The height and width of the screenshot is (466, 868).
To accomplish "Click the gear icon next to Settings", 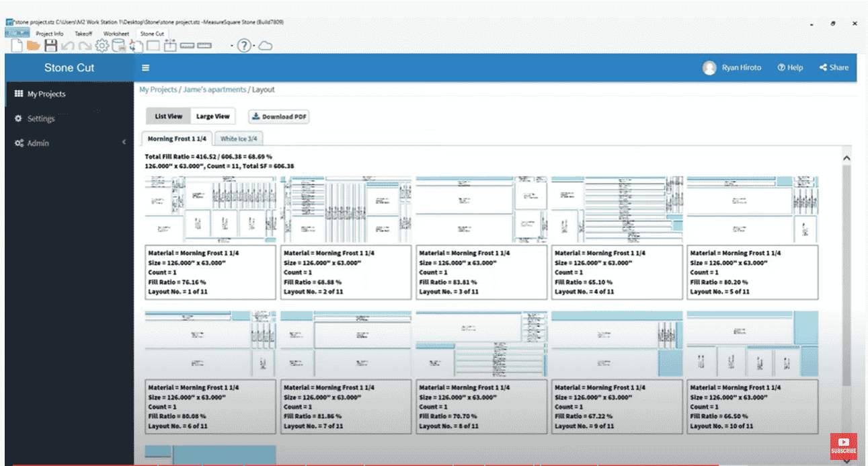I will pyautogui.click(x=19, y=118).
